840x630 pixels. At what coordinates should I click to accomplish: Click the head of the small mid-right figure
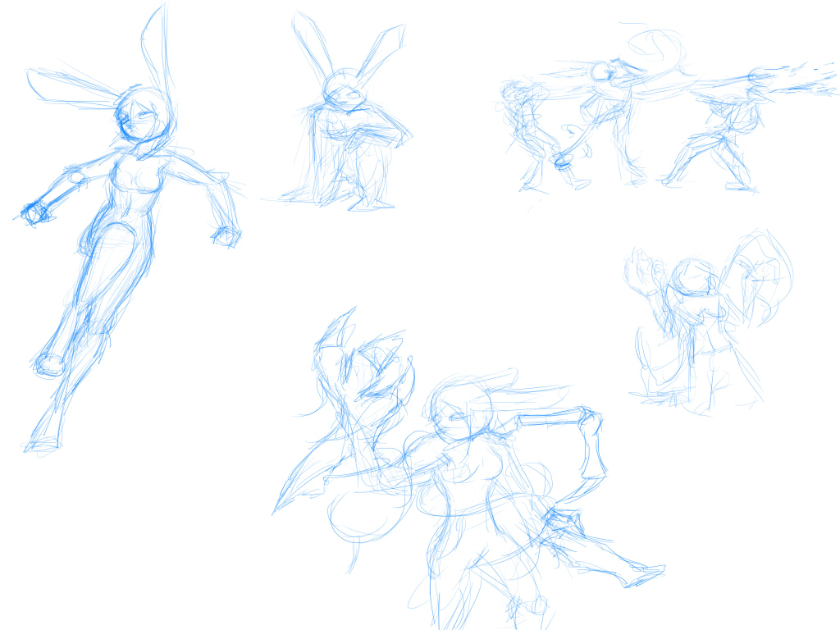coord(693,279)
